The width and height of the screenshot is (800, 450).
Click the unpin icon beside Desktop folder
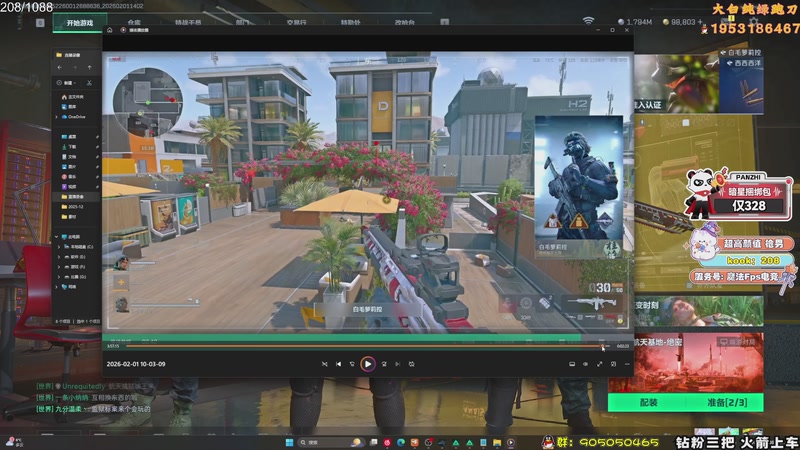(x=97, y=137)
